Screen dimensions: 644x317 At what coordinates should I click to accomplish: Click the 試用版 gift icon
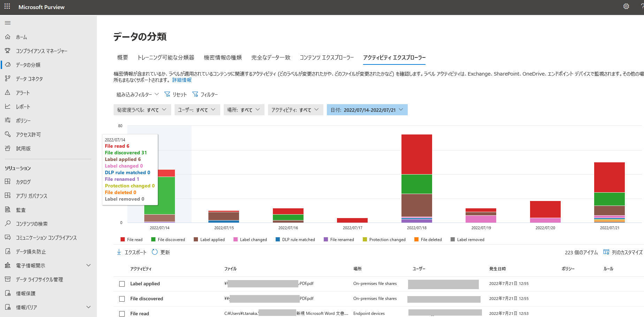tap(8, 148)
